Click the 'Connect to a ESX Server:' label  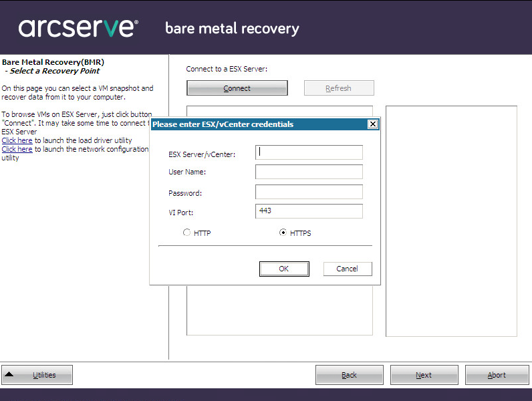click(227, 69)
